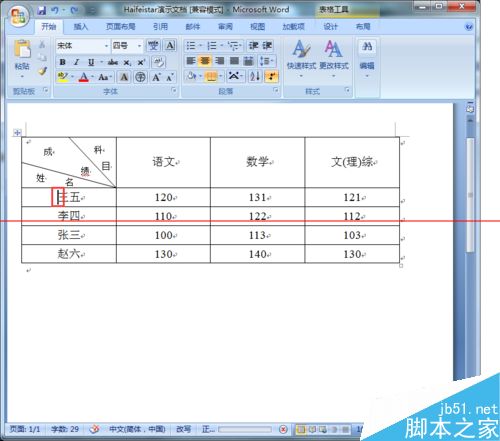Screen dimensions: 500x441
Task: Toggle center alignment
Action: (x=204, y=61)
